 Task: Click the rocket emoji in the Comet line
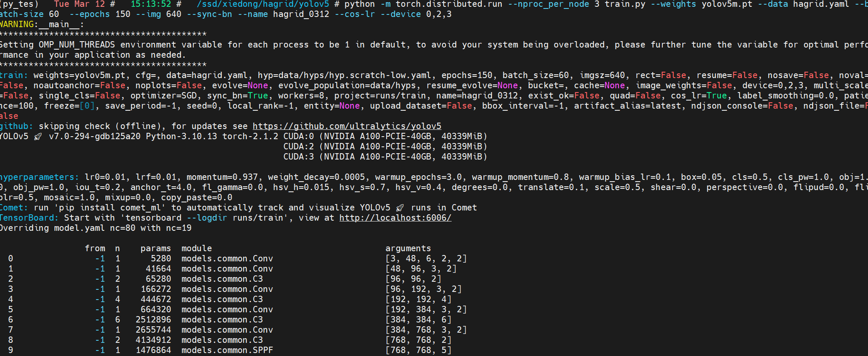(400, 207)
